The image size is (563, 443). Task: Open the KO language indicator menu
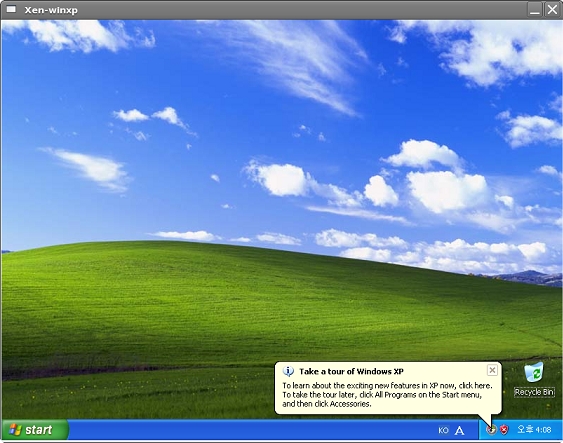click(443, 430)
